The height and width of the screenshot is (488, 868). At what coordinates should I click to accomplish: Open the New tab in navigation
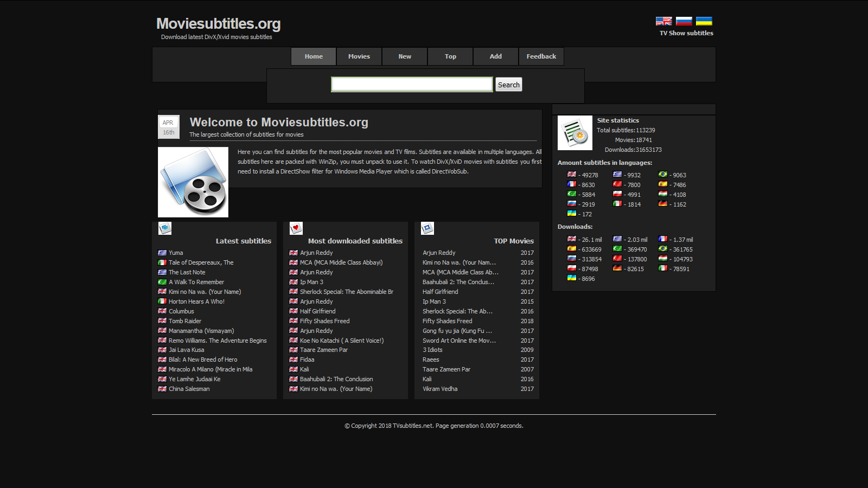405,56
